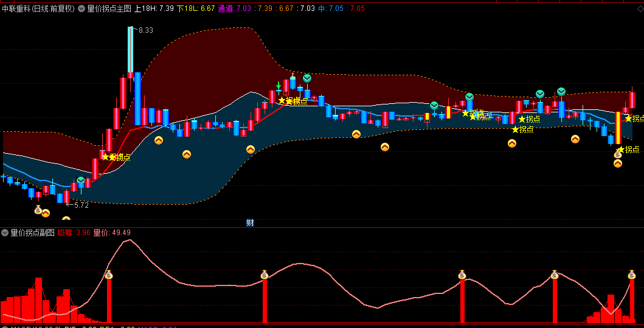The height and width of the screenshot is (328, 644).
Task: Click the tall cyan candle at the 8.33 peak
Action: tap(131, 50)
